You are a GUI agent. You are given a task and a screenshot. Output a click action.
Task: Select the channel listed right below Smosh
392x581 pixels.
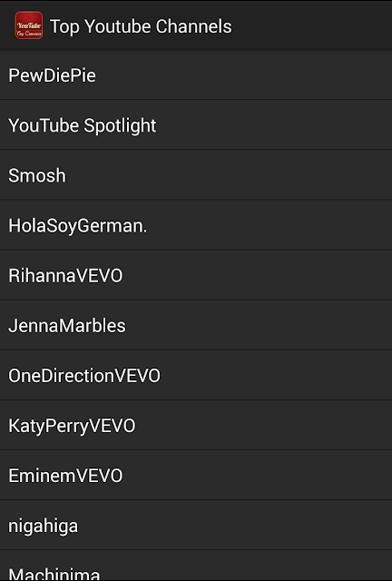click(196, 225)
